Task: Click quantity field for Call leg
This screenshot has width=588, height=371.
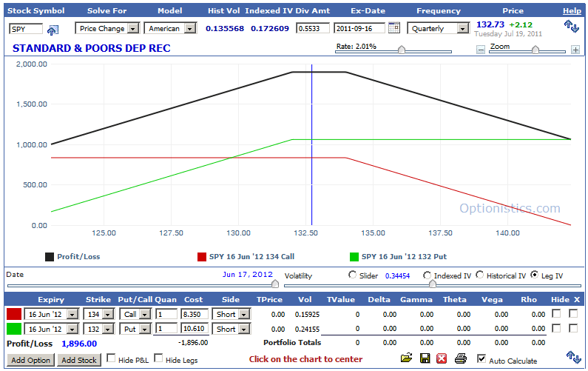Action: pos(166,314)
